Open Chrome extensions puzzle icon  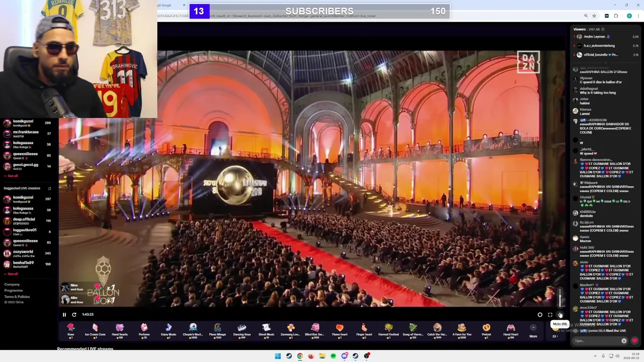pos(616,16)
